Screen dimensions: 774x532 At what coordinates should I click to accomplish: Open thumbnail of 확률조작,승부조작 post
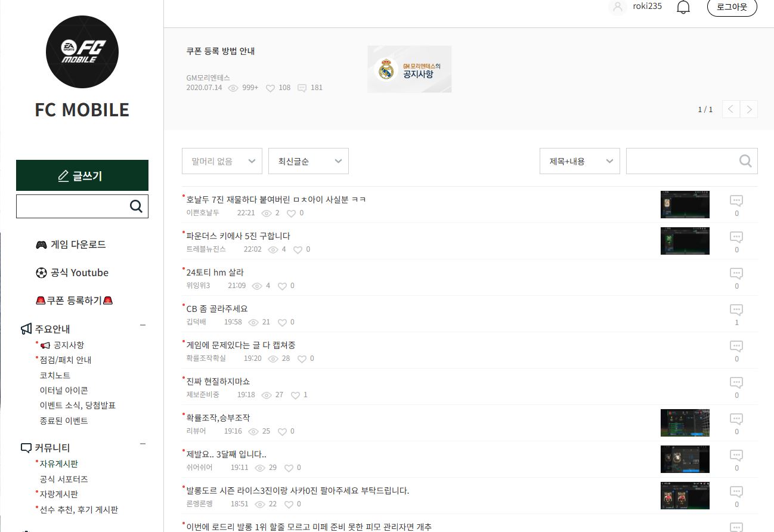tap(685, 423)
